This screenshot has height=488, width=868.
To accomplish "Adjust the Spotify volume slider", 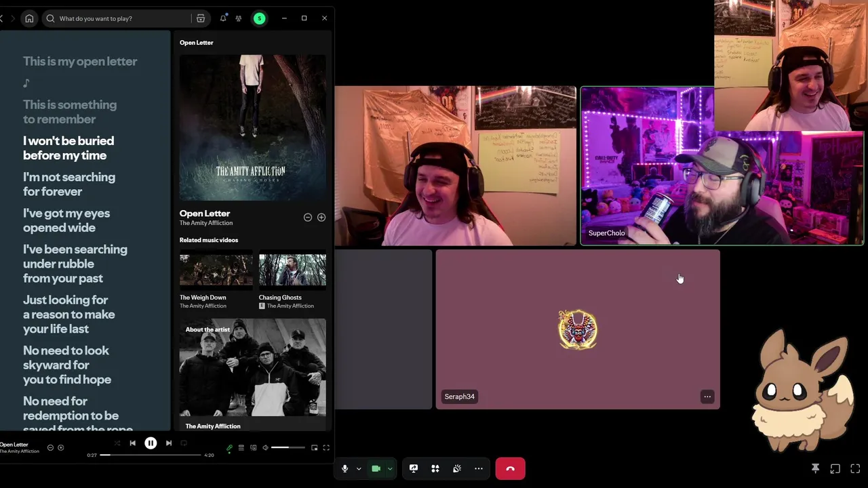I will (288, 448).
